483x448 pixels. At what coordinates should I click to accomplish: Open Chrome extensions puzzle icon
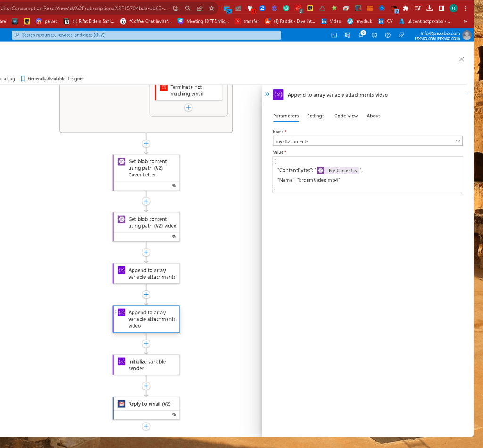[406, 8]
